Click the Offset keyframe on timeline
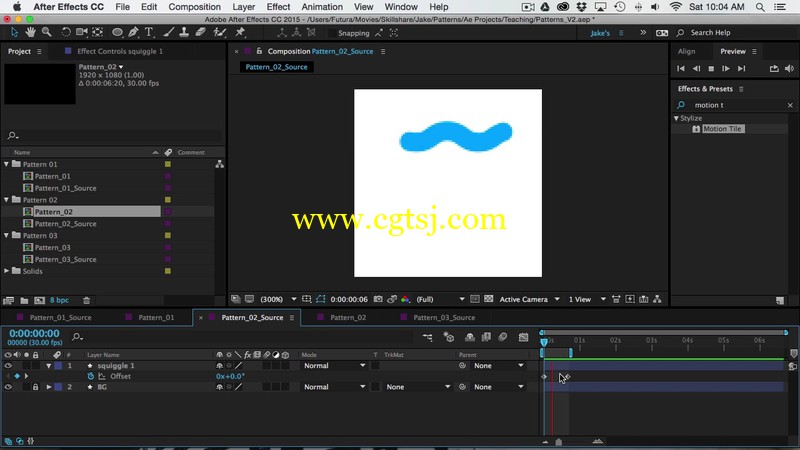 point(544,377)
